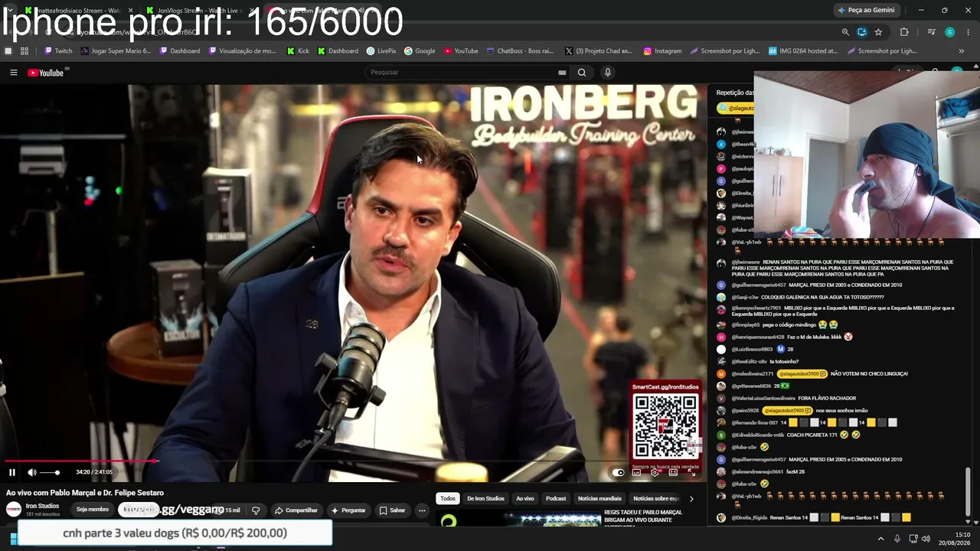Image resolution: width=980 pixels, height=551 pixels.
Task: Open the YouTube guide hamburger menu
Action: (14, 73)
